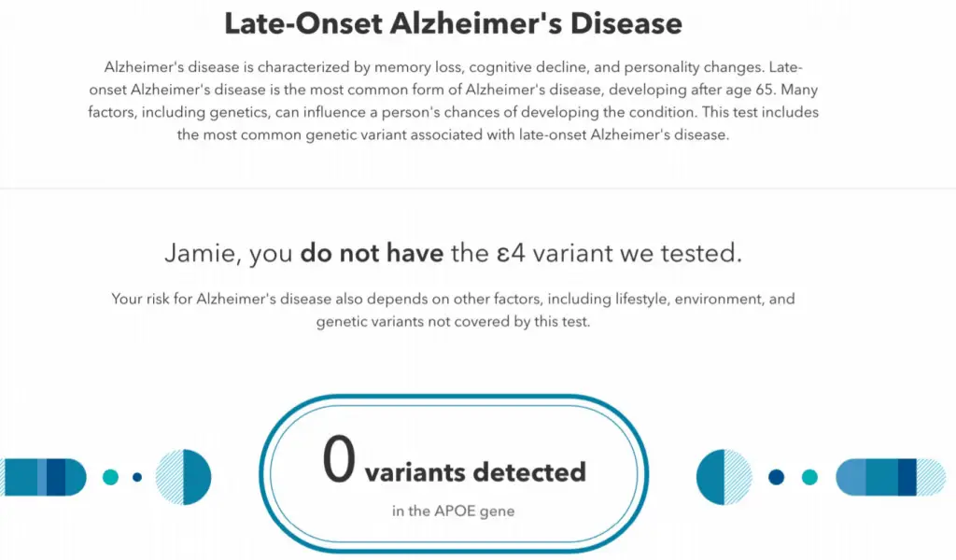The height and width of the screenshot is (560, 956).
Task: Click the dark navy stripe in left pill
Action: click(56, 477)
